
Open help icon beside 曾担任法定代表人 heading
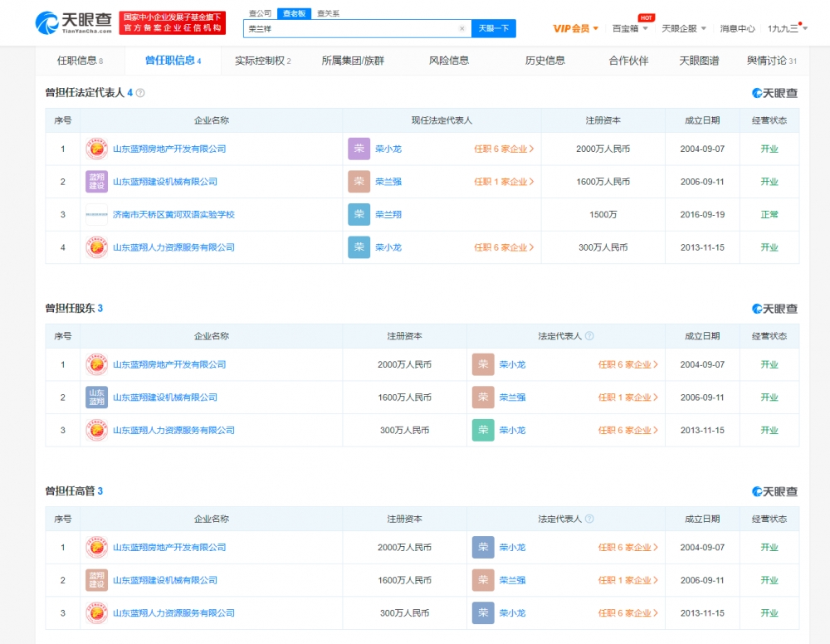coord(140,93)
